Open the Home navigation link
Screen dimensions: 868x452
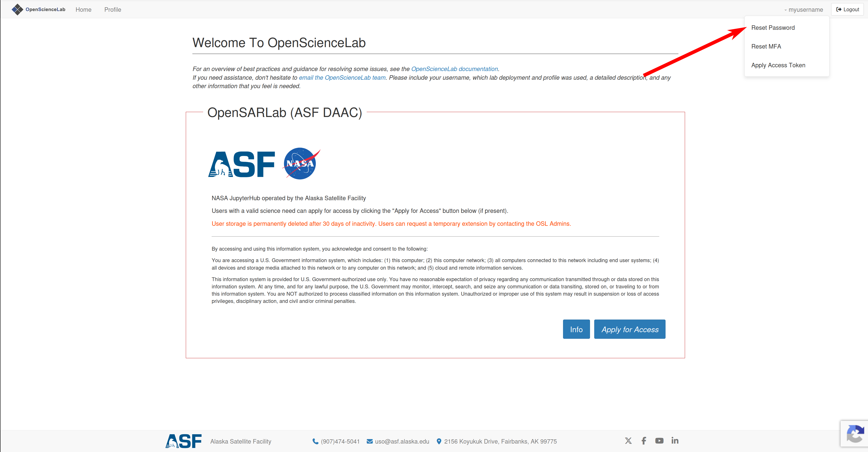tap(83, 9)
